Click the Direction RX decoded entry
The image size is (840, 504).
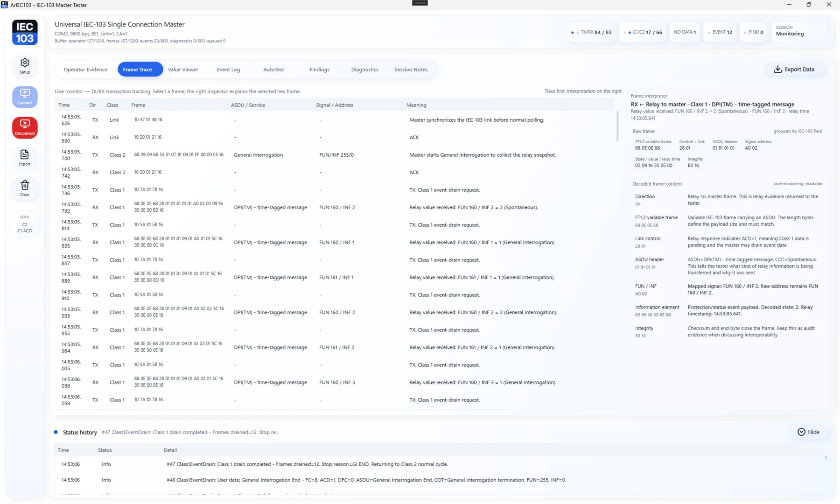[x=727, y=200]
